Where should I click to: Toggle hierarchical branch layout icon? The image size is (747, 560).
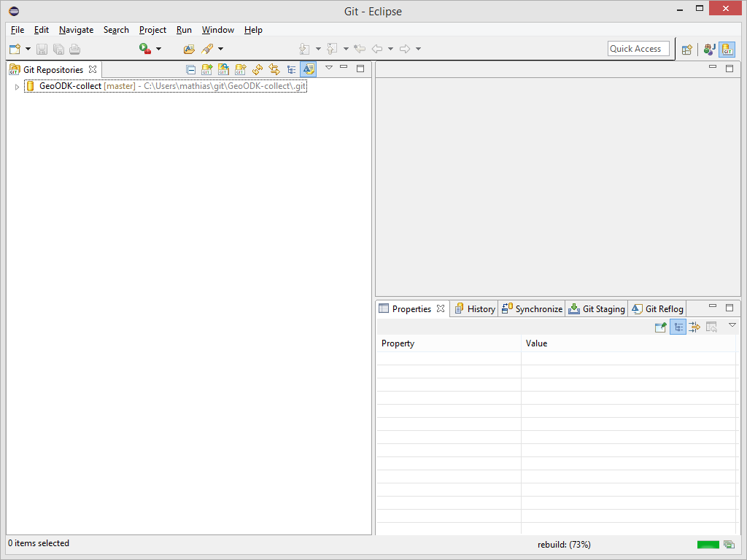tap(291, 69)
